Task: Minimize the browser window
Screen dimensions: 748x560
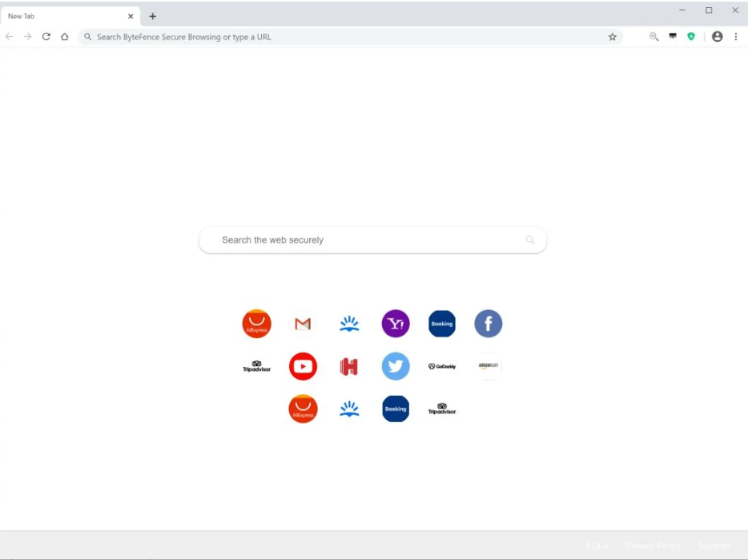Action: point(682,10)
